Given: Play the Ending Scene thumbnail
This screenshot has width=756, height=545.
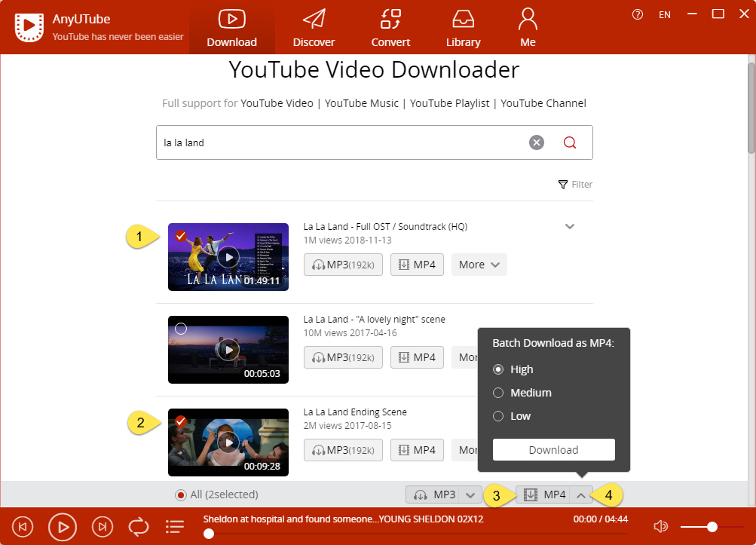Looking at the screenshot, I should 228,442.
